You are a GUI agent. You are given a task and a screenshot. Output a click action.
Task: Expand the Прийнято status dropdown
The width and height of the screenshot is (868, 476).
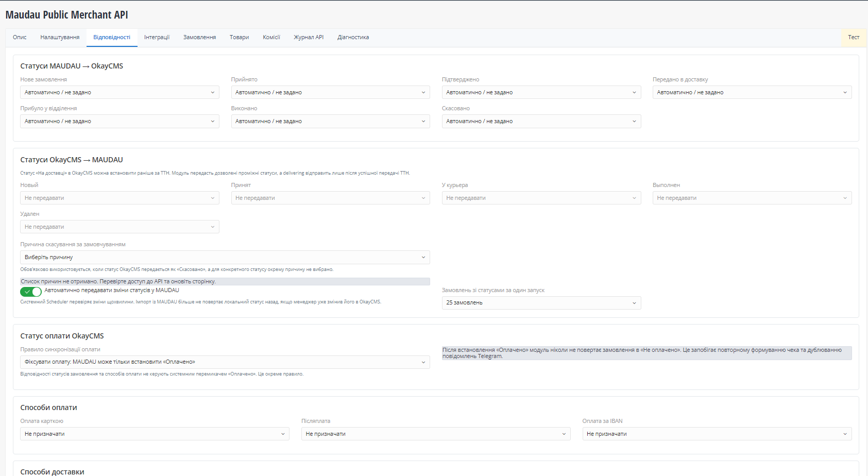pos(331,92)
